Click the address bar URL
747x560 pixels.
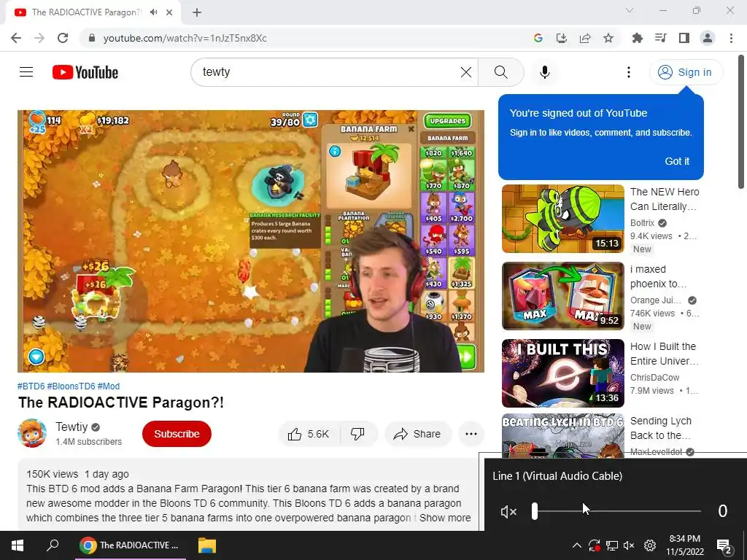point(185,38)
